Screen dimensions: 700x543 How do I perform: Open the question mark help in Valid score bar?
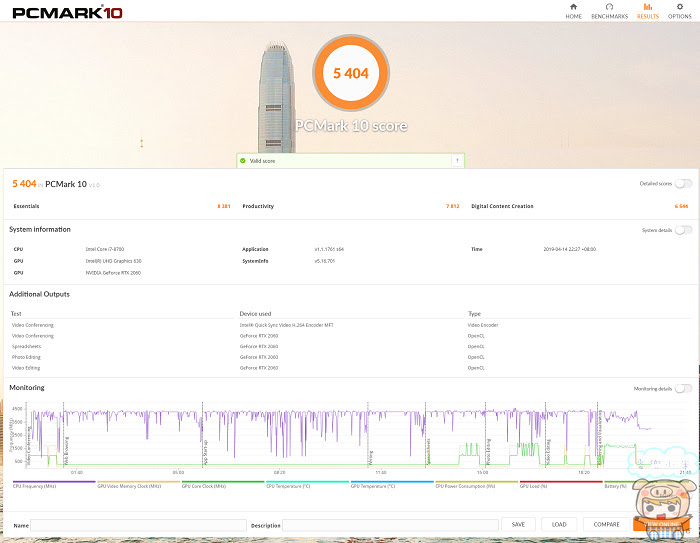(x=457, y=161)
